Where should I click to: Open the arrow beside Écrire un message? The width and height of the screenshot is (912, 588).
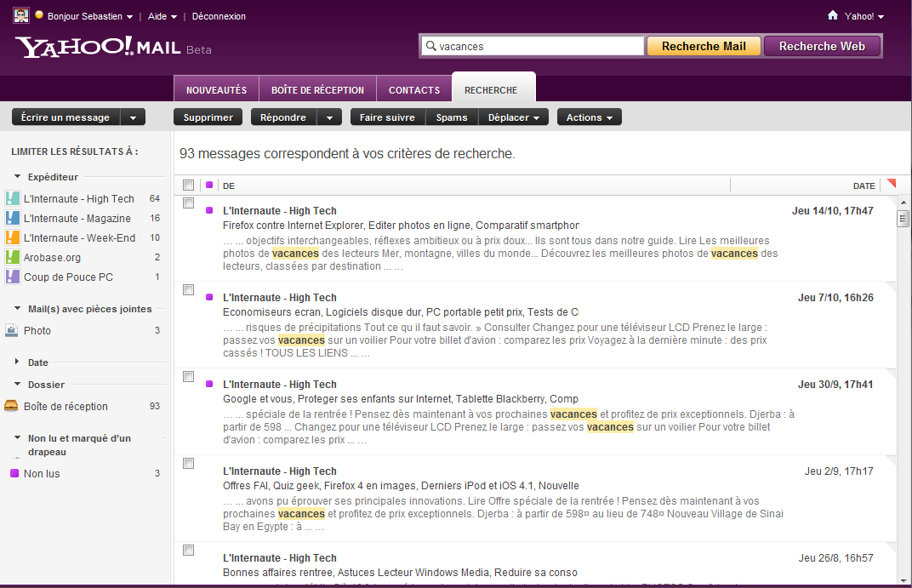pyautogui.click(x=134, y=117)
